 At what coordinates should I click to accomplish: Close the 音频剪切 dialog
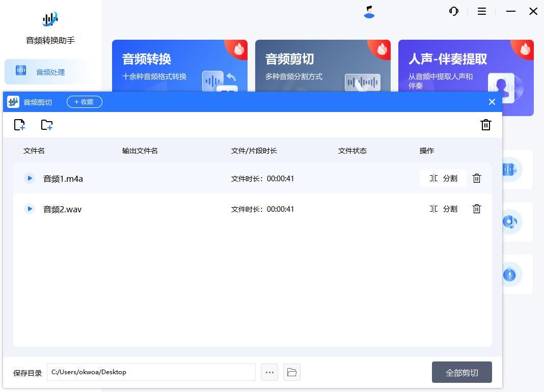tap(492, 102)
